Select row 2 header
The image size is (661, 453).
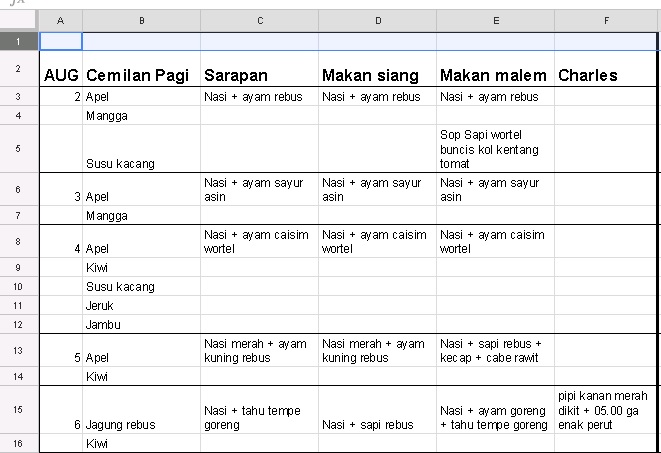coord(19,69)
